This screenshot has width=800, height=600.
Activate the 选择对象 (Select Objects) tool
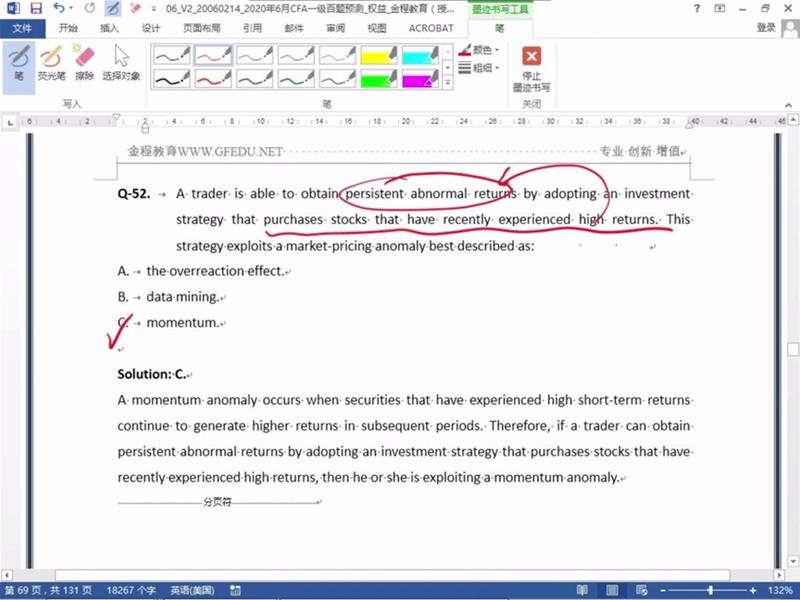(x=121, y=64)
